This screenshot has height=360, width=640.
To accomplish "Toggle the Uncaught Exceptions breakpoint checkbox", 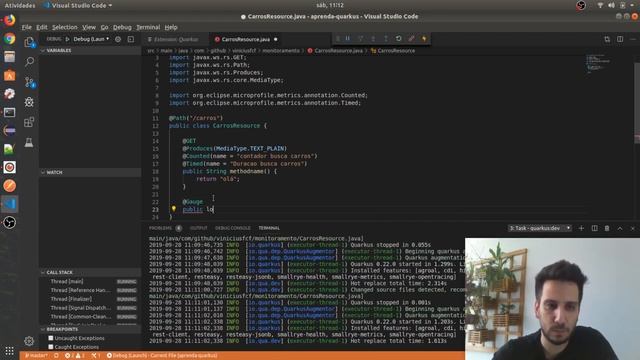I will coord(51,338).
